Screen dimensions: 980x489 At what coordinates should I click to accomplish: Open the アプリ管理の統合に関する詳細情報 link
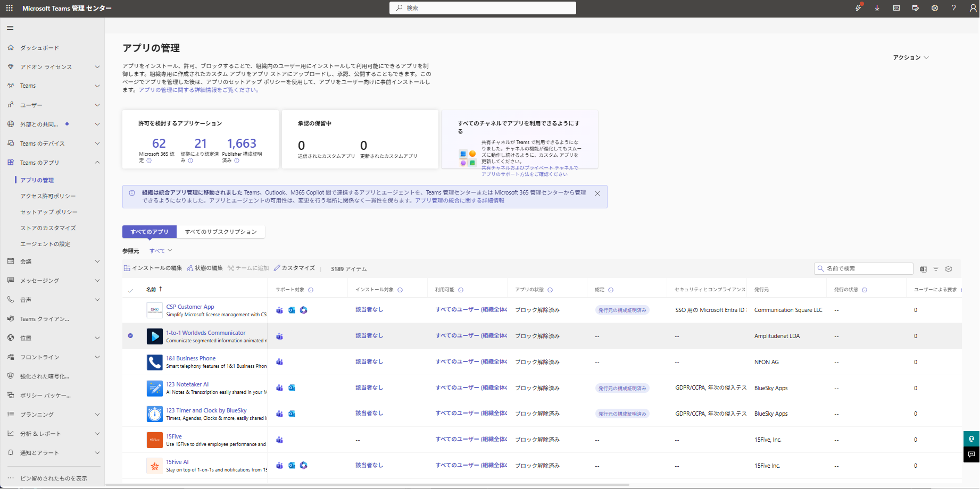click(460, 201)
